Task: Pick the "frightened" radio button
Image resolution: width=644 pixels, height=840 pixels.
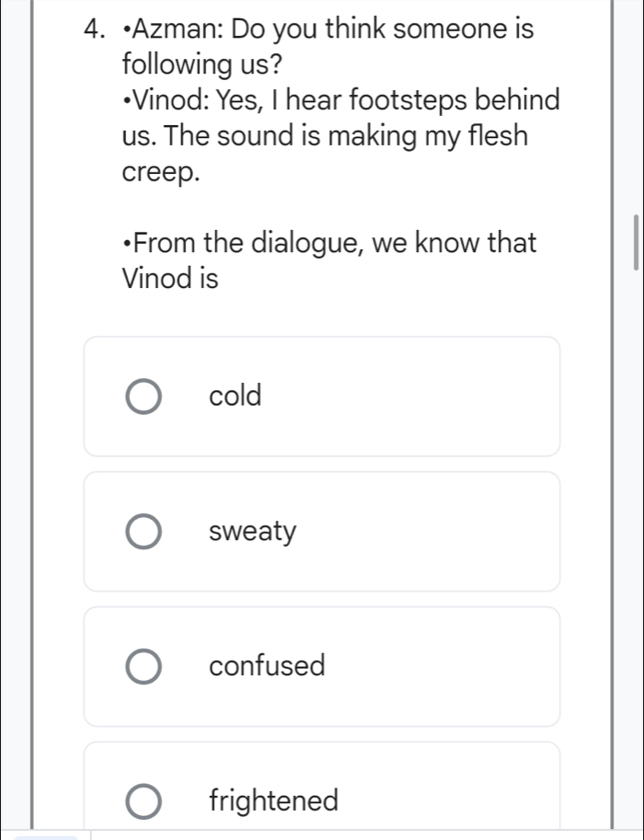Action: (x=143, y=800)
